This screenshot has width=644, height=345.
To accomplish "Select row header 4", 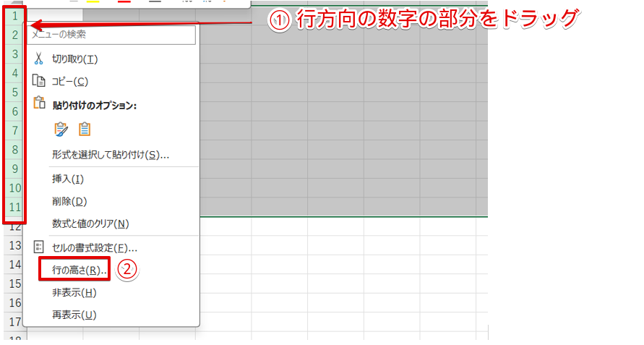I will [x=15, y=73].
